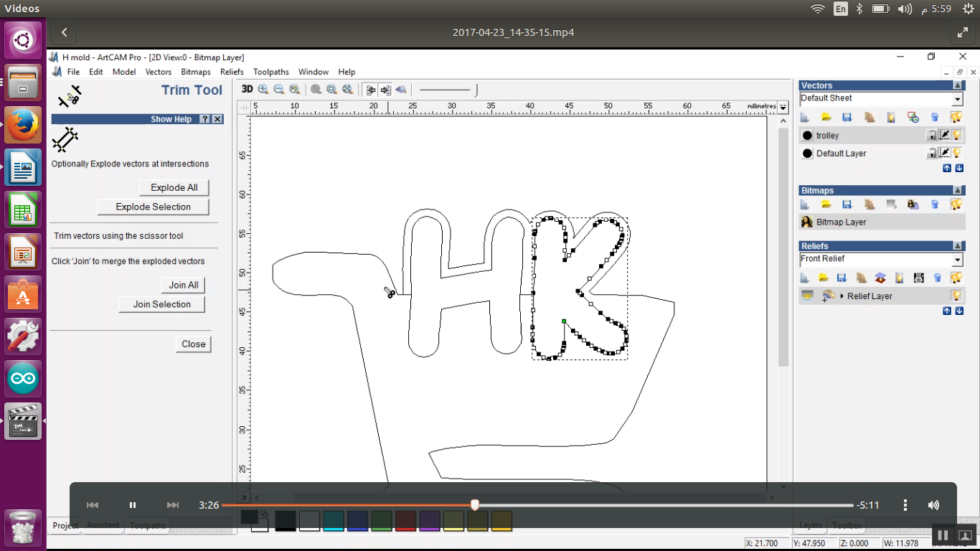Image resolution: width=980 pixels, height=551 pixels.
Task: Create new relief layer in Reliefs panel
Action: click(805, 278)
